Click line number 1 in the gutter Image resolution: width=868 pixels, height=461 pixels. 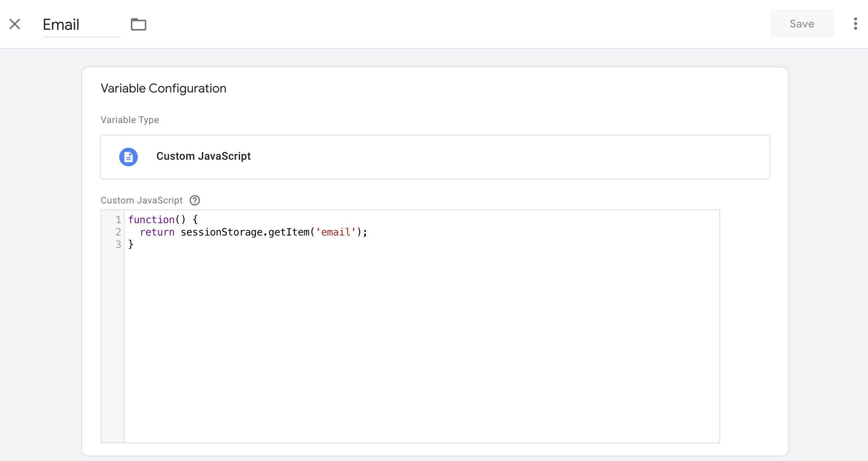point(118,220)
